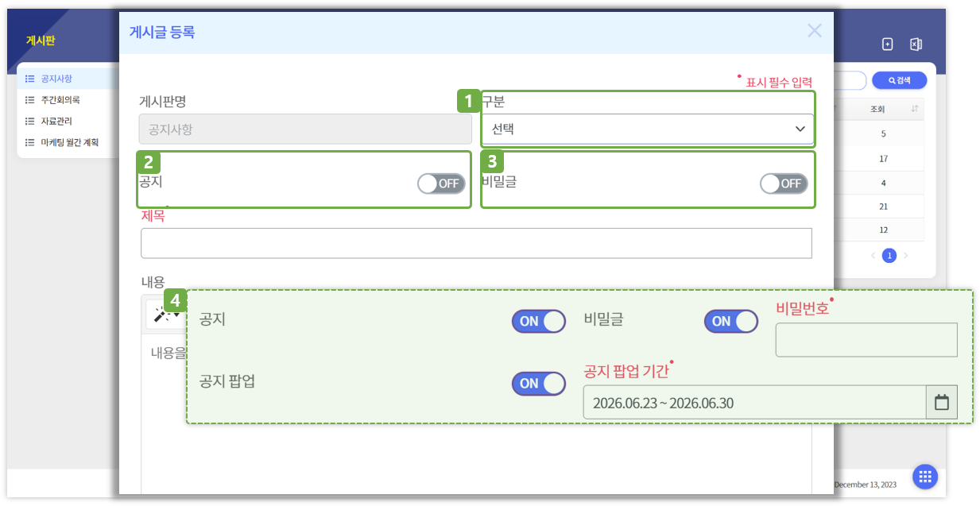The height and width of the screenshot is (506, 980).
Task: Click the Excel export icon in header
Action: (x=916, y=44)
